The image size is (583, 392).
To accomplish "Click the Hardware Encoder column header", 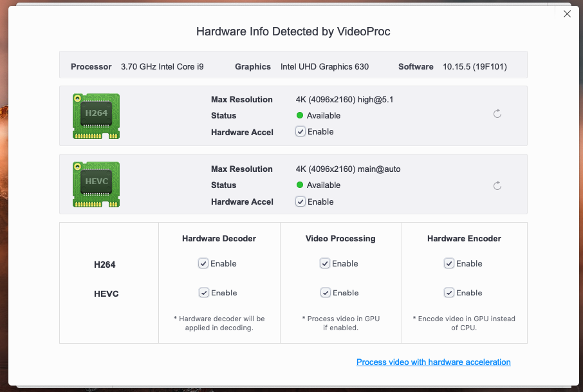I will point(464,238).
